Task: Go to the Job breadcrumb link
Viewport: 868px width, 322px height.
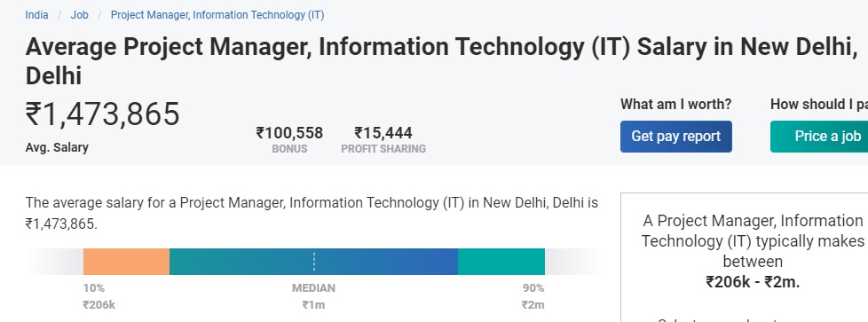Action: pyautogui.click(x=79, y=15)
